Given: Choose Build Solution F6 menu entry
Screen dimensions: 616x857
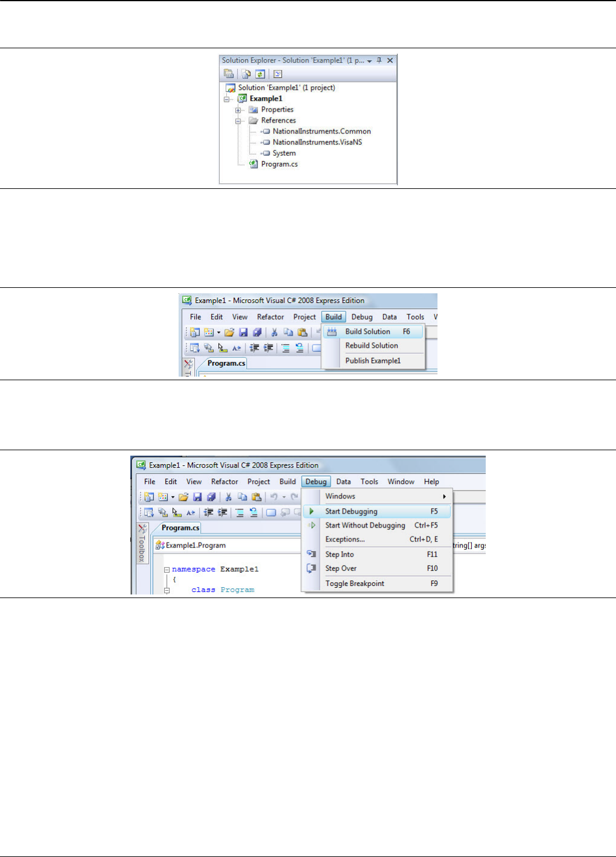Looking at the screenshot, I should coord(373,331).
